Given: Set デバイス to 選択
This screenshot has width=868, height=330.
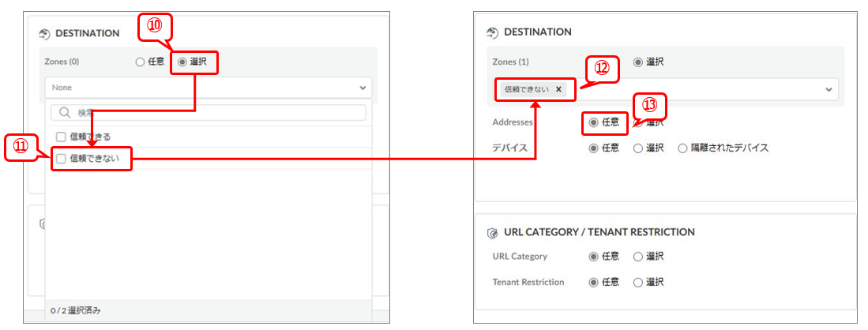Looking at the screenshot, I should pos(638,148).
